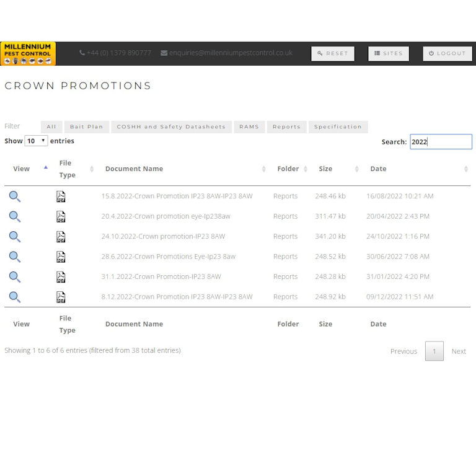
Task: Open view magnifier for 24.10.2022 report
Action: coord(15,237)
